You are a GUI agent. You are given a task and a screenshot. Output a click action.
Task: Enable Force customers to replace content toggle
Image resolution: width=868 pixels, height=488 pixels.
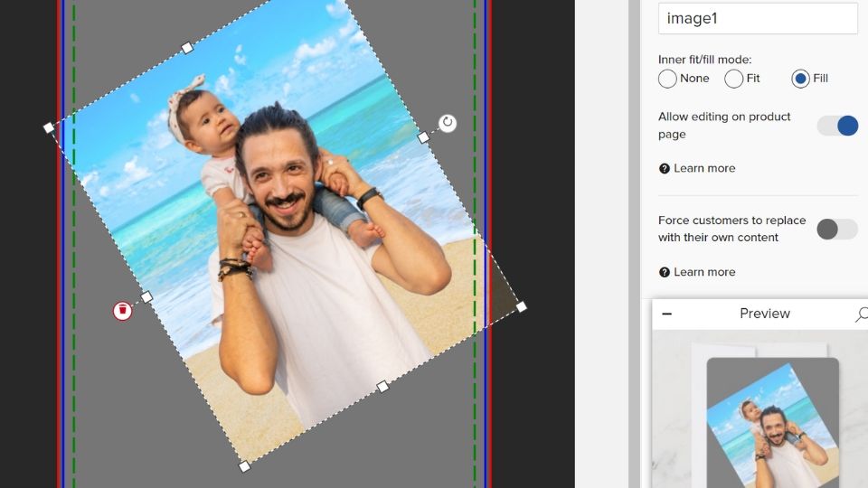(837, 229)
